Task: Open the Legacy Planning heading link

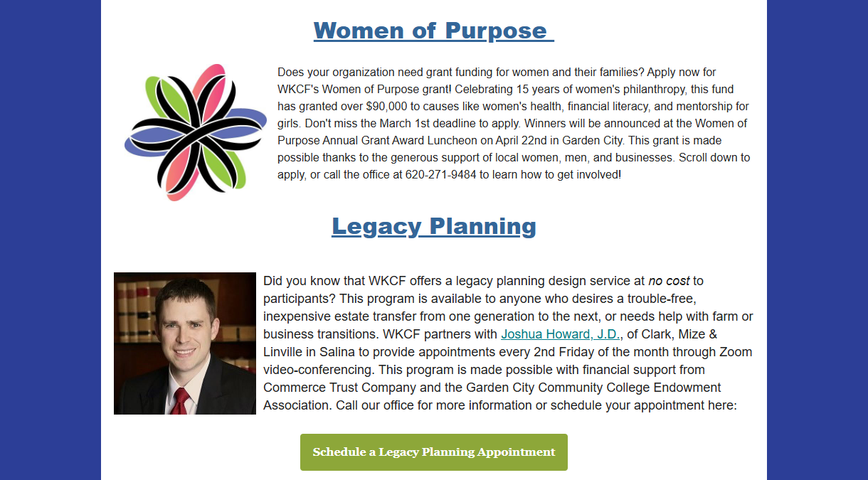Action: point(433,226)
